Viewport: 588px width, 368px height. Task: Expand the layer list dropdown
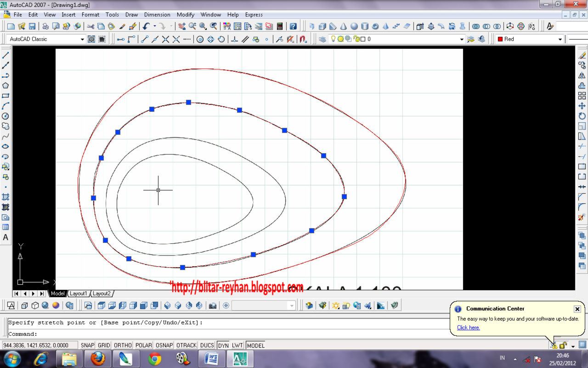point(462,40)
